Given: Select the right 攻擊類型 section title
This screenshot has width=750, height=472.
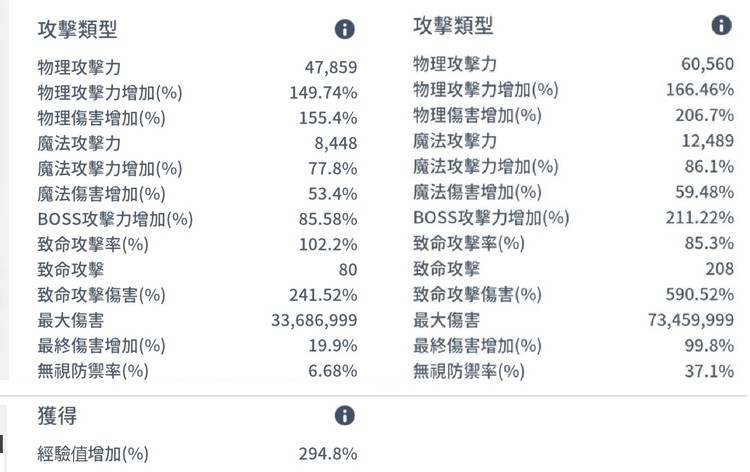Looking at the screenshot, I should (453, 25).
